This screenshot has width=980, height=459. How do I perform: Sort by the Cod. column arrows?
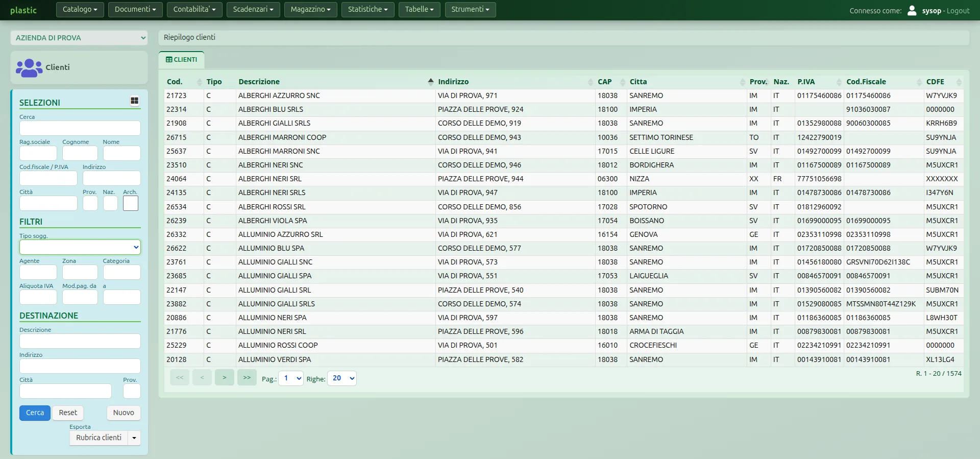pos(200,82)
